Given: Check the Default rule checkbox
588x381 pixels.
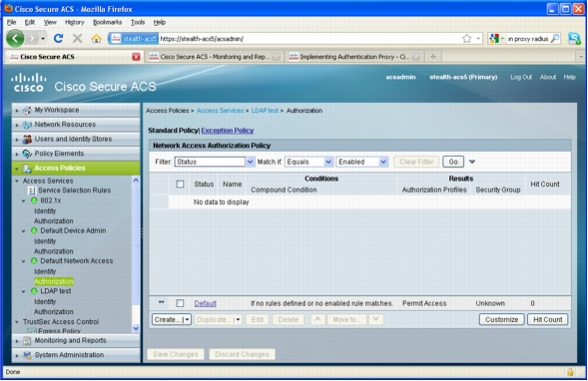Looking at the screenshot, I should pyautogui.click(x=180, y=303).
